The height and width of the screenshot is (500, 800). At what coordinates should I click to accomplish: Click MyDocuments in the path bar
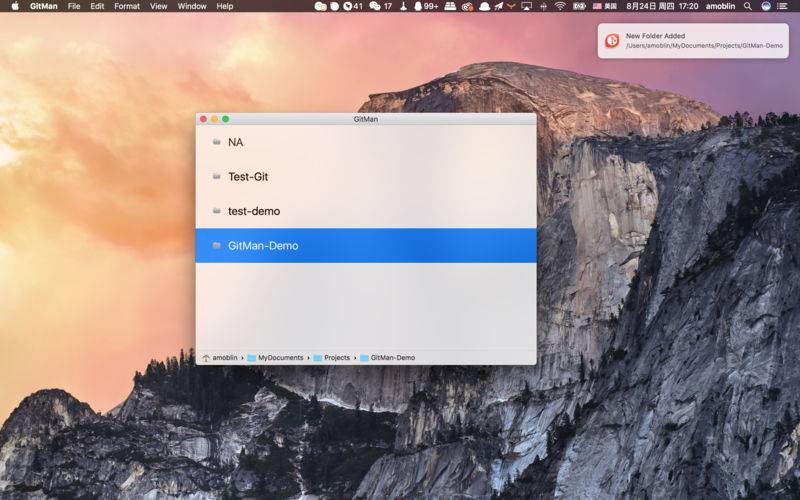tap(281, 358)
